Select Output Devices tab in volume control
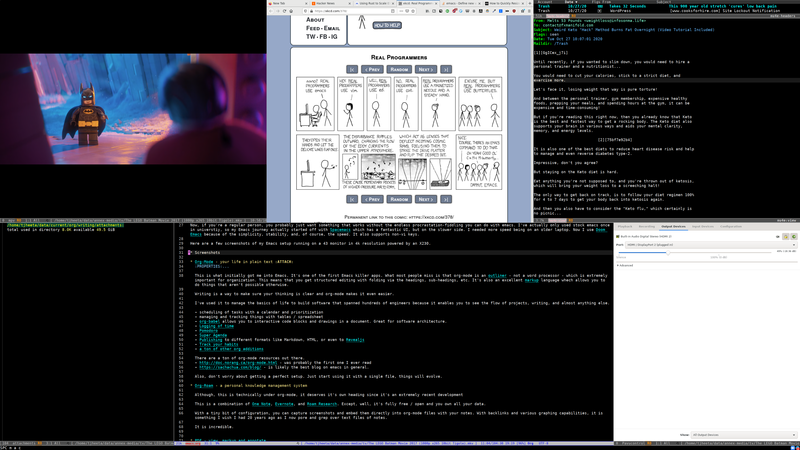800x450 pixels. tap(673, 227)
